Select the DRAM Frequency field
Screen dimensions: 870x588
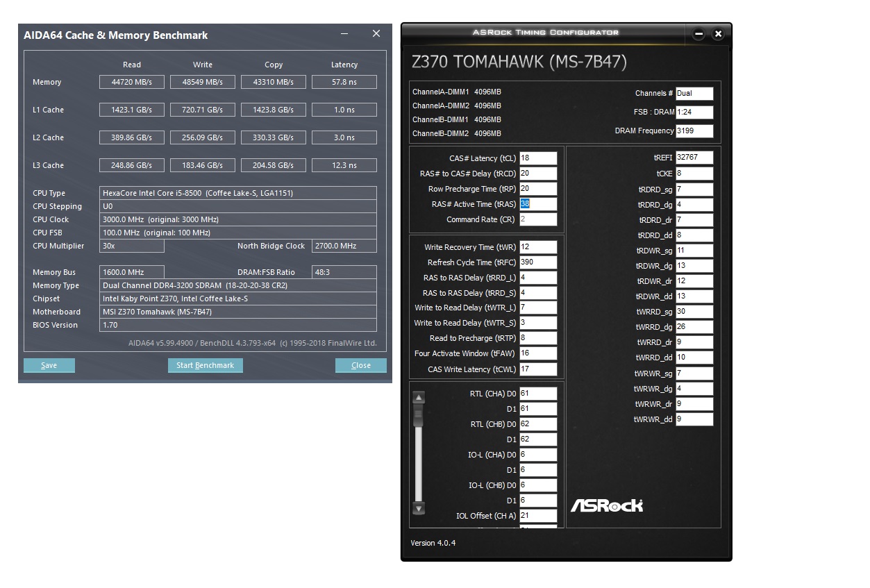[694, 131]
